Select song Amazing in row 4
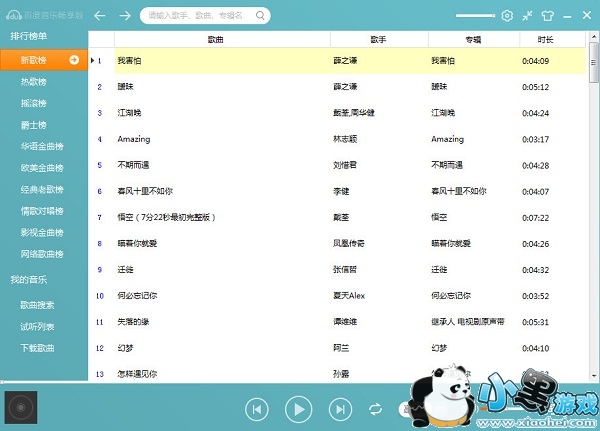Viewport: 600px width, 431px height. (134, 139)
